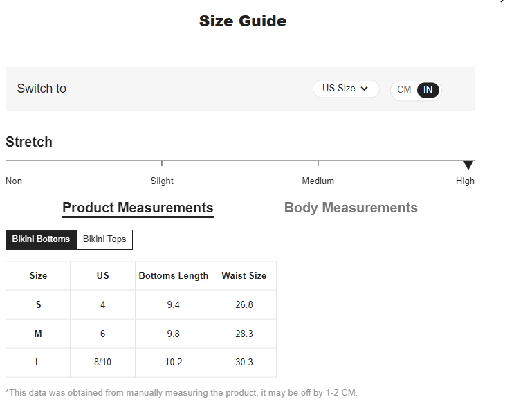Select the Bikini Bottoms button
Image resolution: width=505 pixels, height=420 pixels.
pyautogui.click(x=41, y=239)
